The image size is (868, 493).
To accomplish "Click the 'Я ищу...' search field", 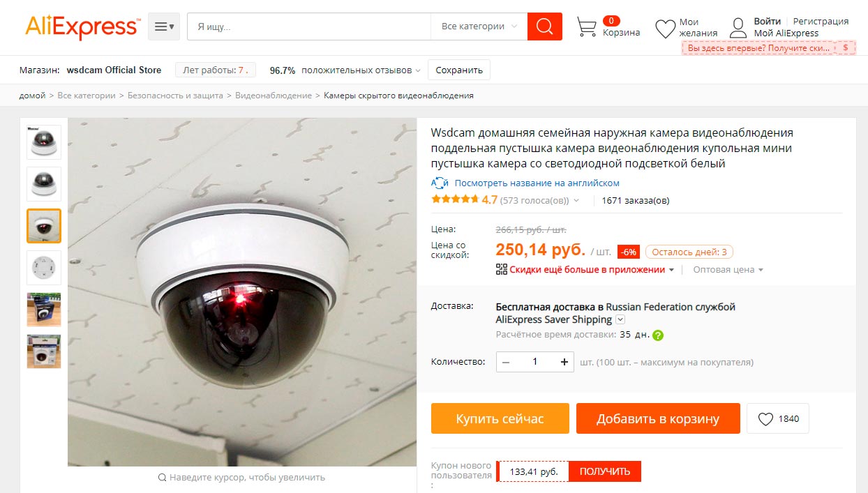I will tap(309, 26).
